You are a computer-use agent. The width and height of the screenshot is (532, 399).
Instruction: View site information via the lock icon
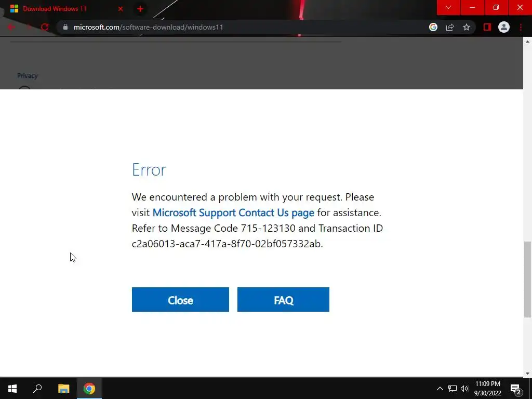[65, 27]
